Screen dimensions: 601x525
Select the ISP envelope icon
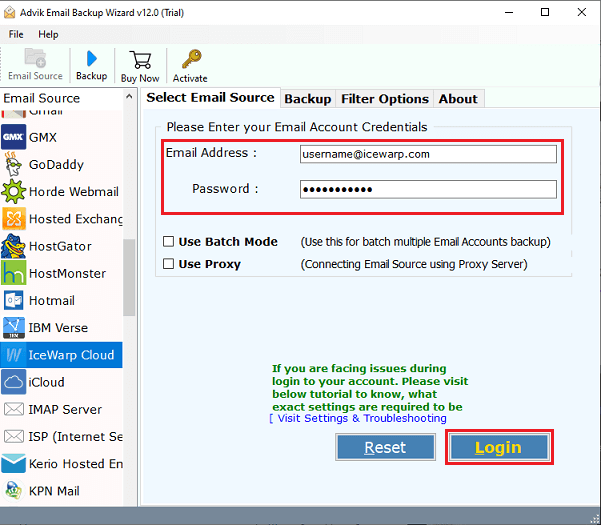click(x=13, y=436)
